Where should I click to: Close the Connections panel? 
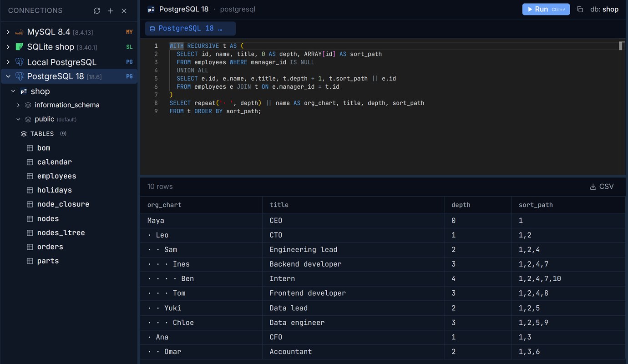point(124,10)
